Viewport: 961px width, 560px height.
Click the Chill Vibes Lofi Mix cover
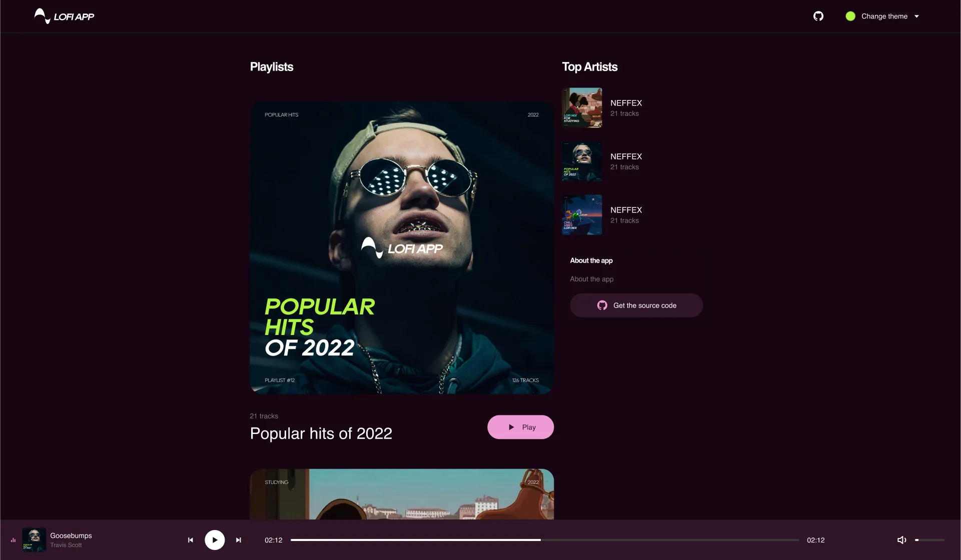[x=582, y=214]
